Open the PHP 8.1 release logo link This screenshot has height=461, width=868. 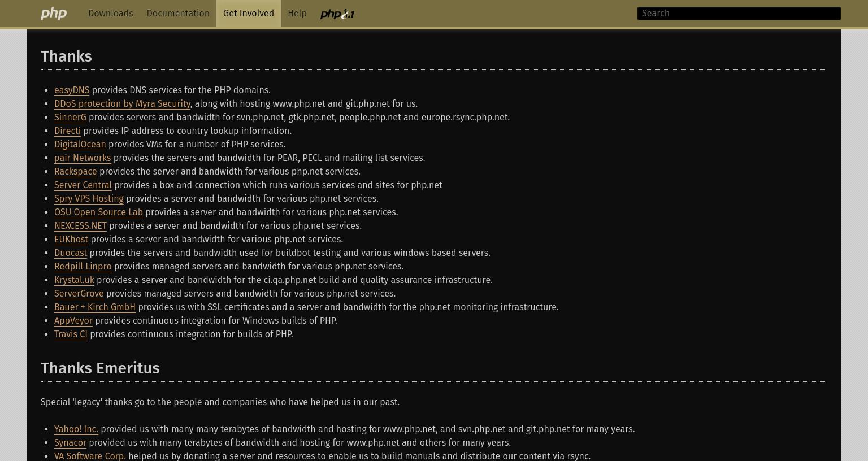(337, 14)
